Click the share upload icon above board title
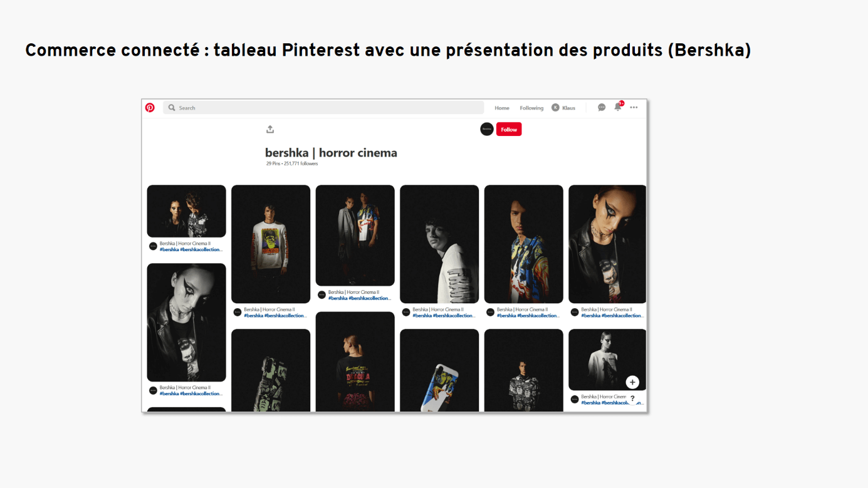Screen dimensions: 868x488 (270, 129)
